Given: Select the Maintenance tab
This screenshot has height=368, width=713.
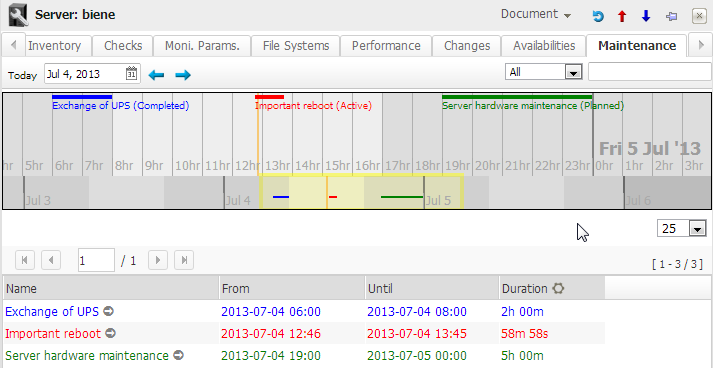Looking at the screenshot, I should (637, 46).
